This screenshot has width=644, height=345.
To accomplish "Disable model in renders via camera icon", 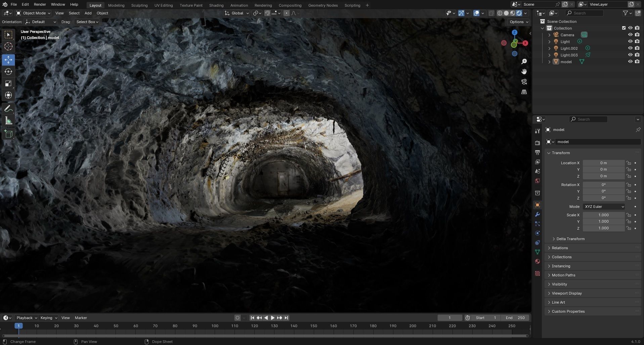I will 637,61.
